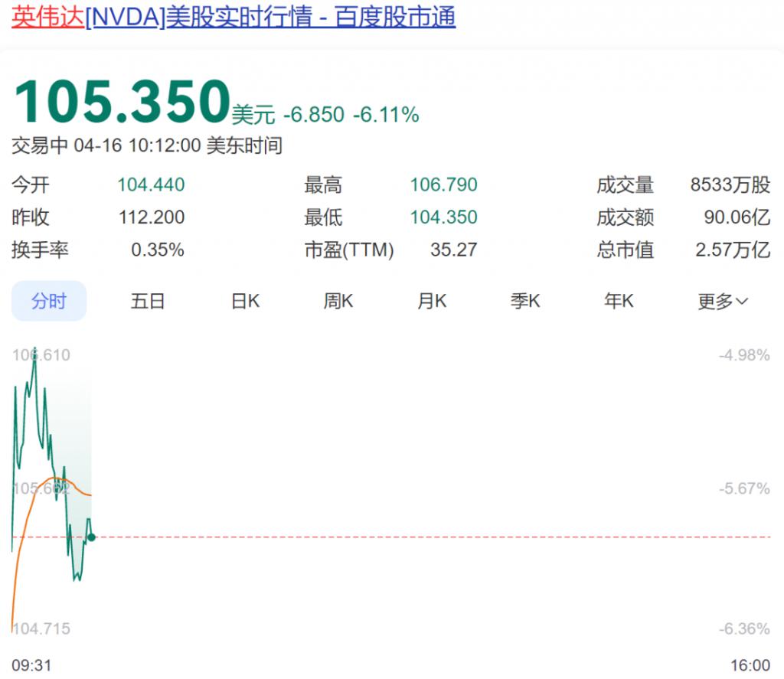
Task: Click the 换手率 label
Action: [x=40, y=250]
